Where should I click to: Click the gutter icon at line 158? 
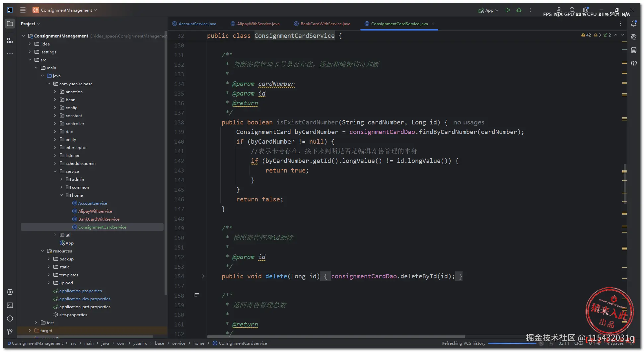point(196,295)
